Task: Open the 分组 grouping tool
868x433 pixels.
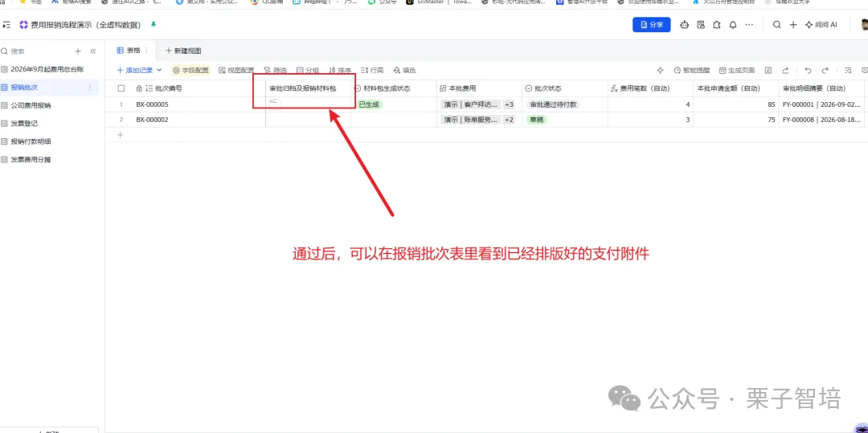Action: (308, 70)
